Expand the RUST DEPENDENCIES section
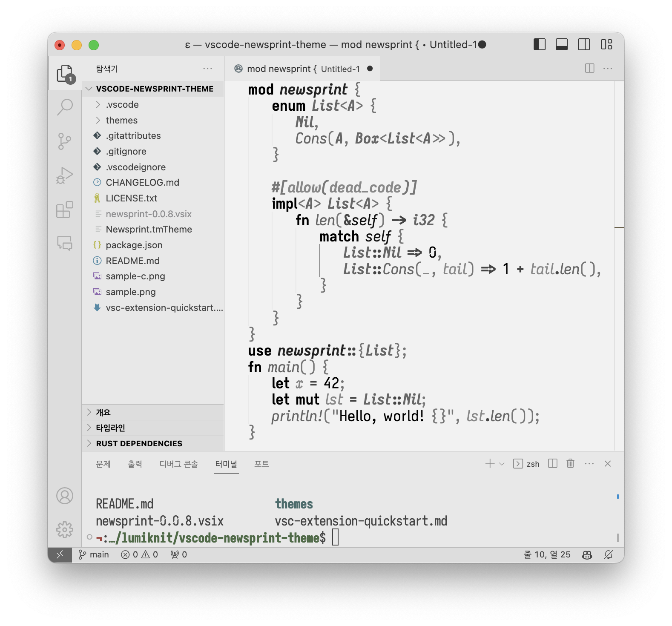The width and height of the screenshot is (672, 626). 153,443
